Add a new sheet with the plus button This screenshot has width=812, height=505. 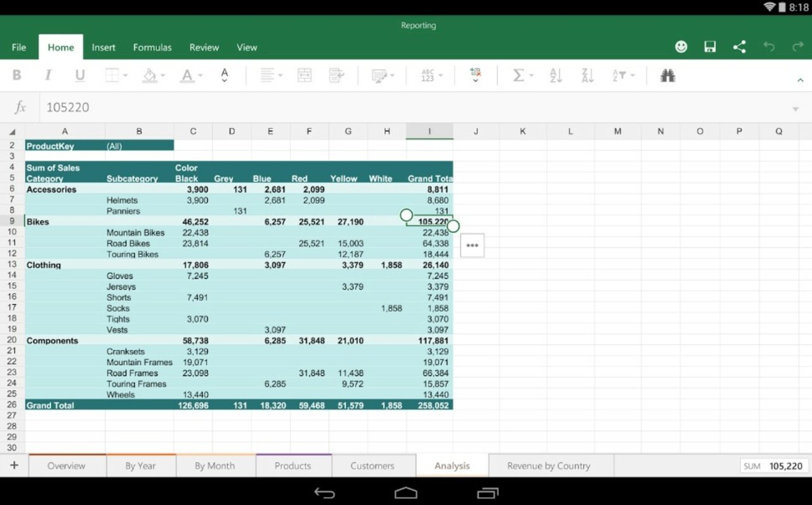(14, 465)
